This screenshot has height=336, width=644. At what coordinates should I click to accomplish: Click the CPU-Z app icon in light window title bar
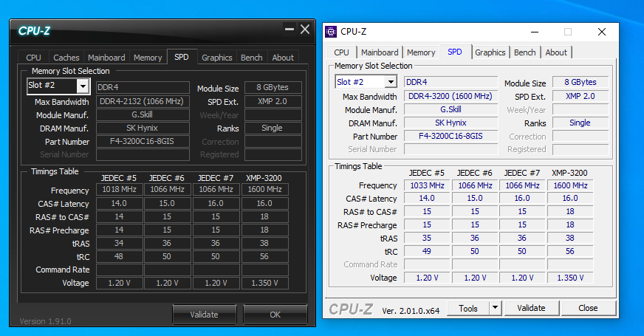pos(331,32)
